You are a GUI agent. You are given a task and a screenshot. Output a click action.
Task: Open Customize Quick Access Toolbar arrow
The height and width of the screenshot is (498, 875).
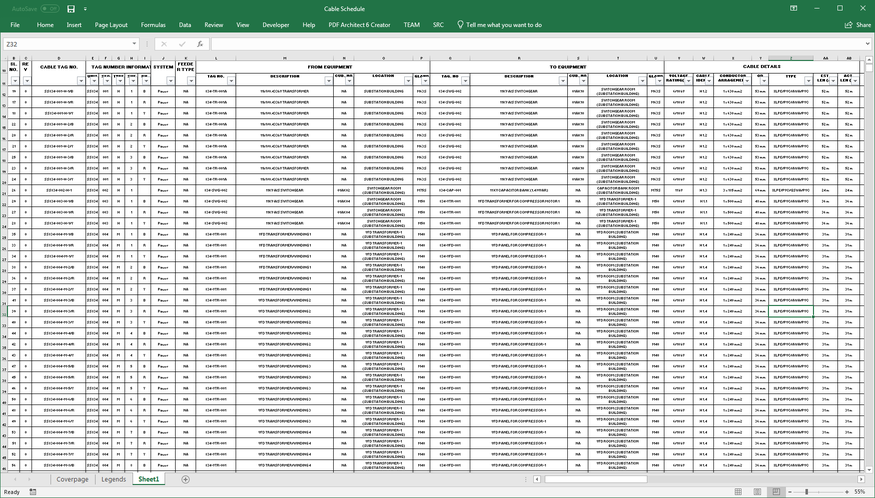[x=85, y=9]
